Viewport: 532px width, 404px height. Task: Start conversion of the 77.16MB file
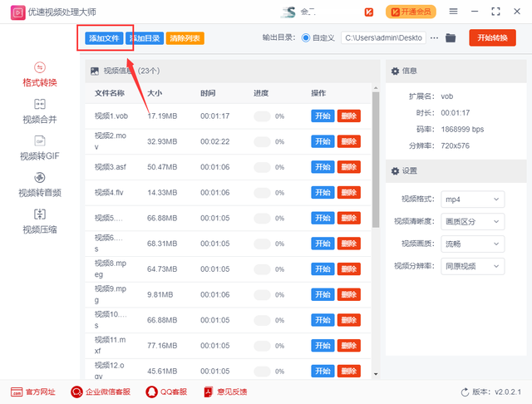click(x=323, y=346)
